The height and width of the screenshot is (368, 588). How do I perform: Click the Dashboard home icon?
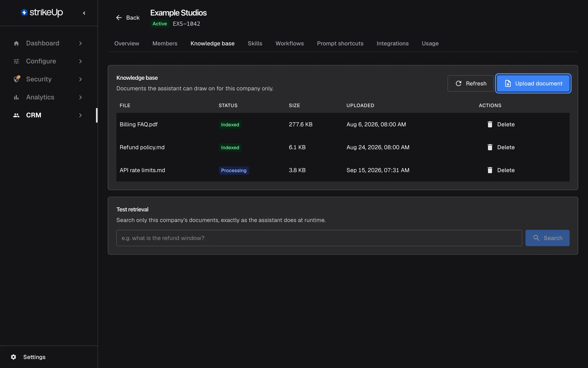pos(16,43)
